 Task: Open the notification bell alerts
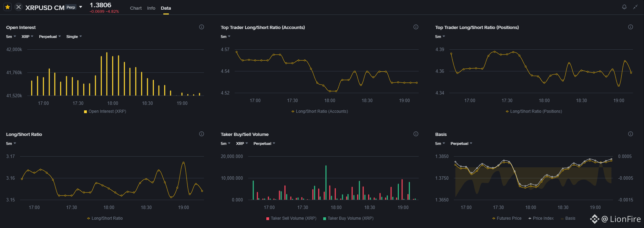[x=624, y=7]
